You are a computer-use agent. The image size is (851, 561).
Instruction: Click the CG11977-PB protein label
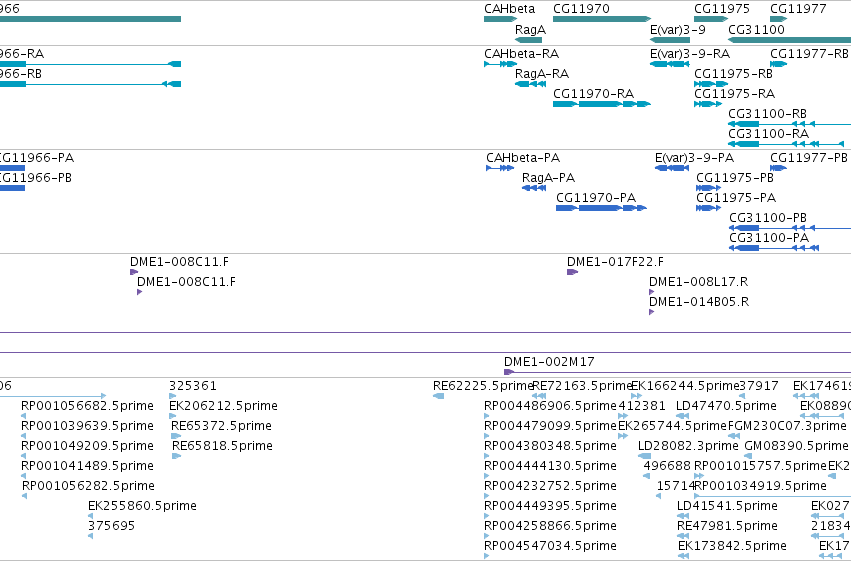809,158
